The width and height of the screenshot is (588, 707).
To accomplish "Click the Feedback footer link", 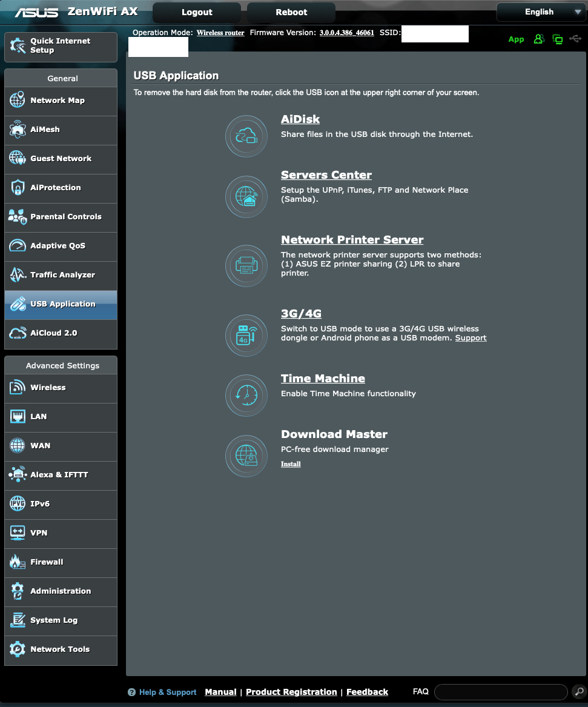I will [x=367, y=692].
